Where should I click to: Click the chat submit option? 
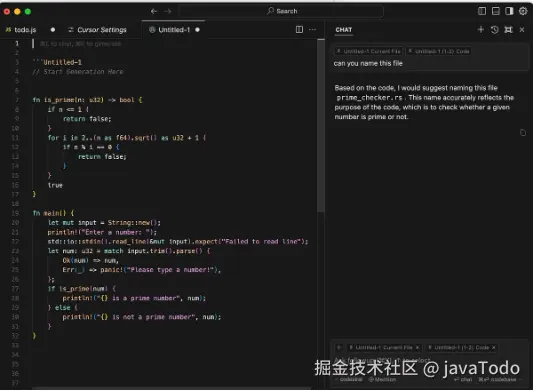[x=463, y=379]
